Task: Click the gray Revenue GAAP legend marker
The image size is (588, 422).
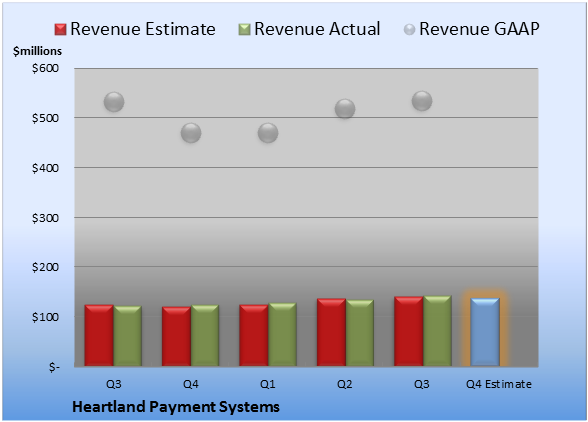Action: click(x=410, y=29)
